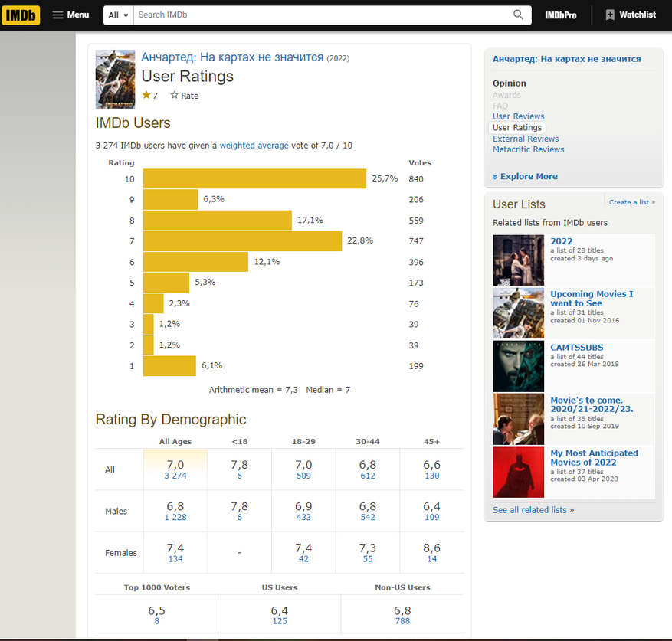Viewport: 672px width, 641px height.
Task: Click the rating 10 bar
Action: coord(254,178)
